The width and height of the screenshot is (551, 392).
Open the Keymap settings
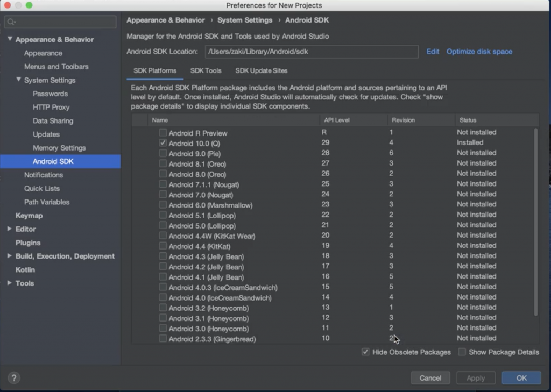[29, 216]
